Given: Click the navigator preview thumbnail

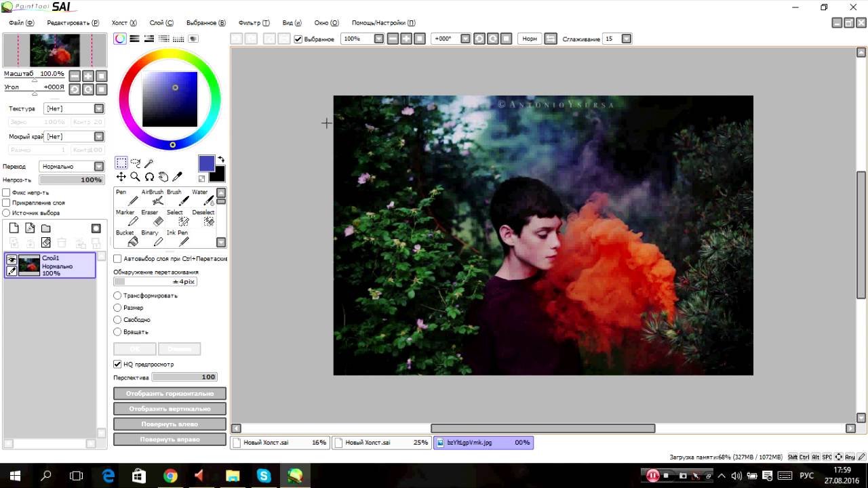Looking at the screenshot, I should pos(54,51).
